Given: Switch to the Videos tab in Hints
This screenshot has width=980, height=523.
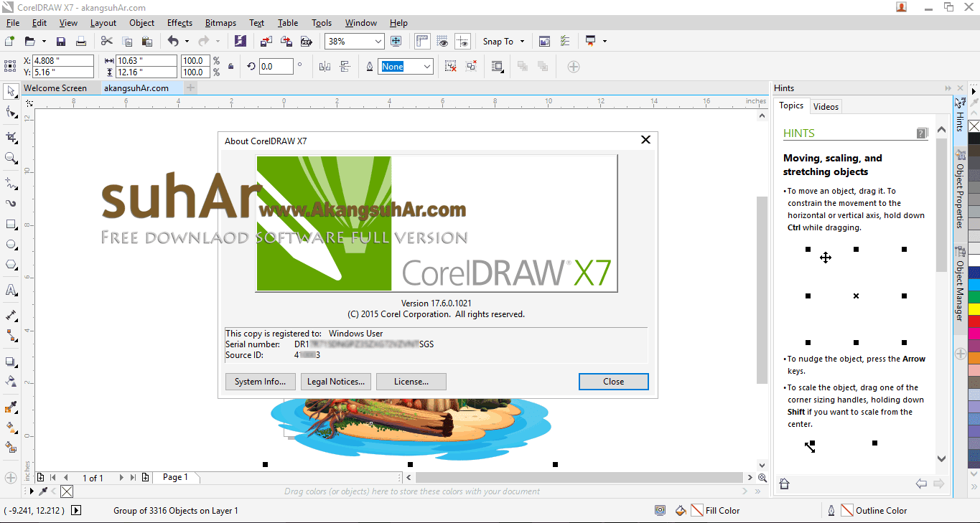Looking at the screenshot, I should [826, 105].
